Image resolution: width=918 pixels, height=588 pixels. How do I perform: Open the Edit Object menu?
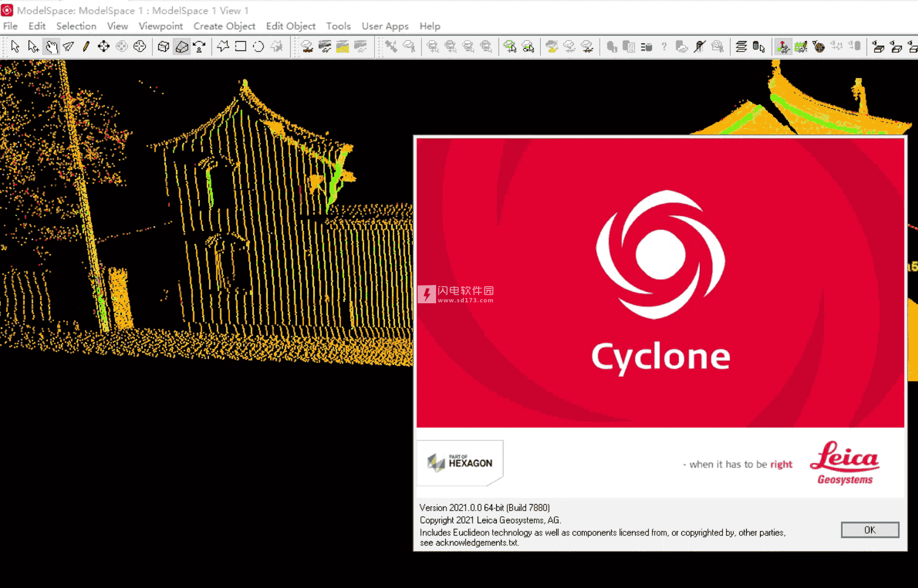291,26
